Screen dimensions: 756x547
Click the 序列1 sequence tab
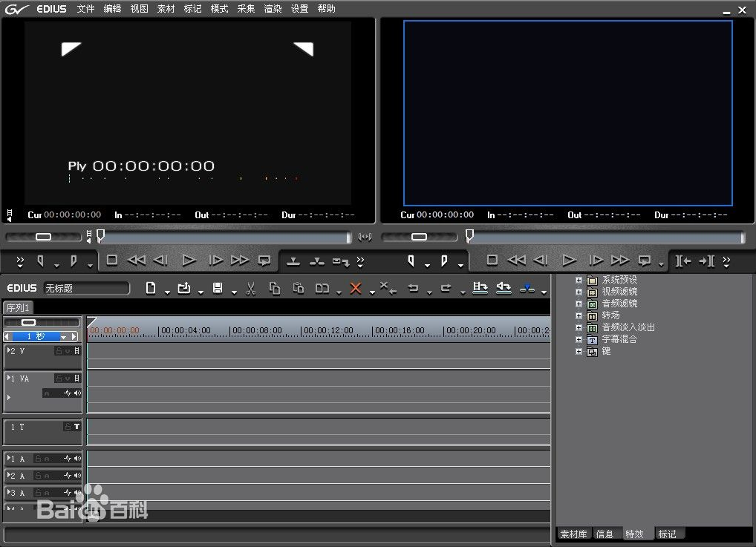pos(19,307)
